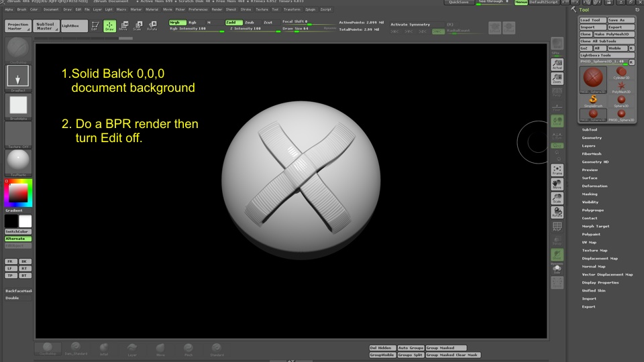Open the DragRect stroke selector
Viewport: 644px width, 362px height.
pos(18,77)
